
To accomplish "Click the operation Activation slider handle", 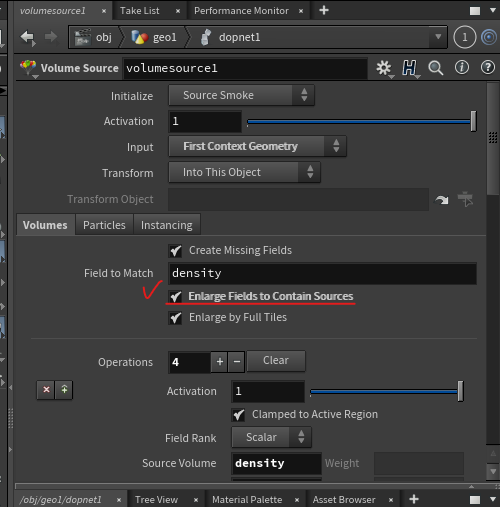I will [x=460, y=391].
